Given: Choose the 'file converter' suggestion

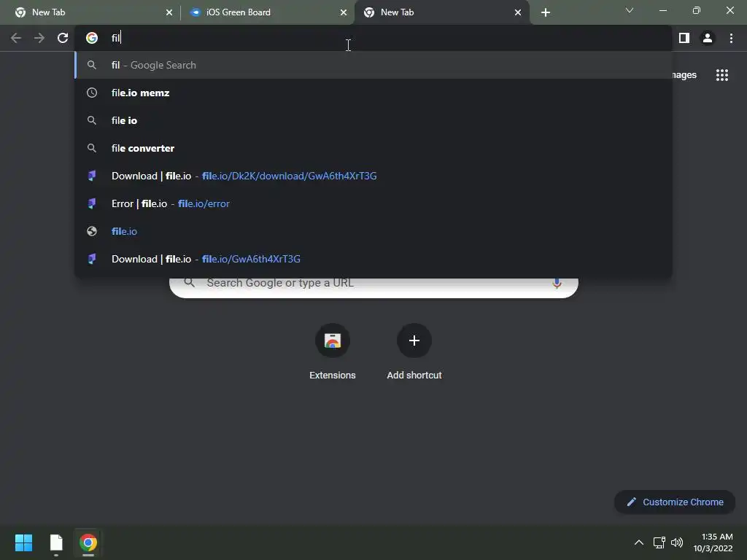Looking at the screenshot, I should [373, 148].
